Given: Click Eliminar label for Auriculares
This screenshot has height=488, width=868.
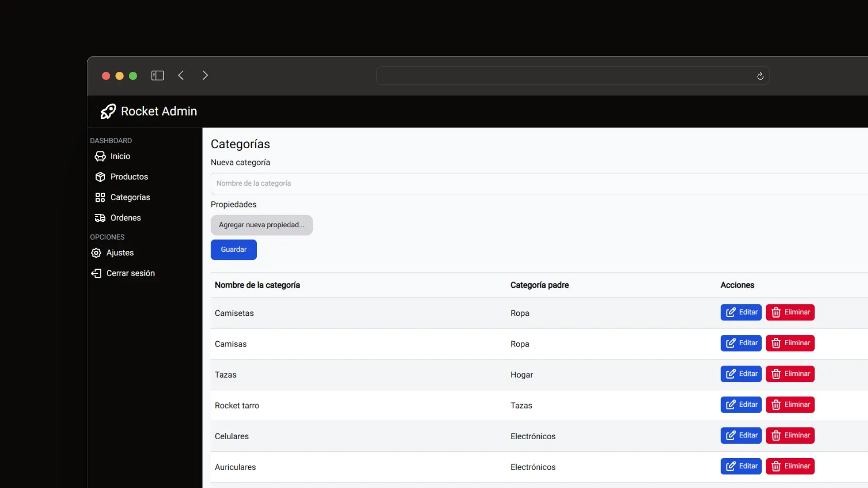Looking at the screenshot, I should click(x=797, y=466).
